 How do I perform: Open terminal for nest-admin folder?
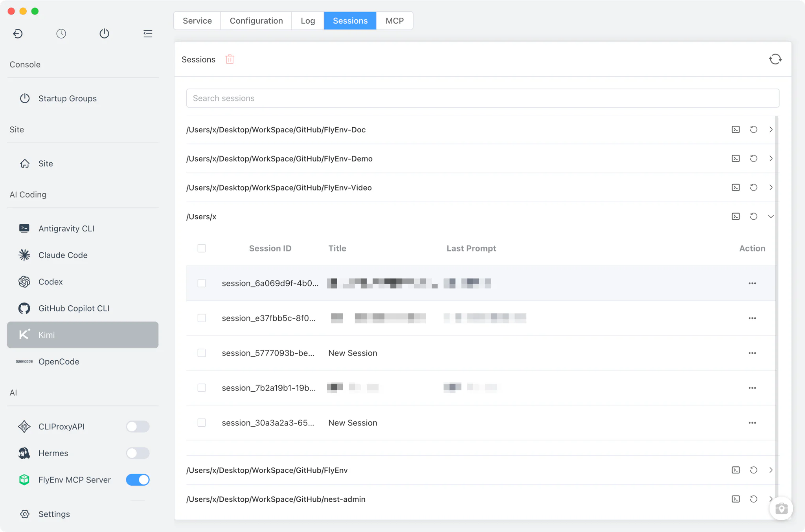click(736, 499)
